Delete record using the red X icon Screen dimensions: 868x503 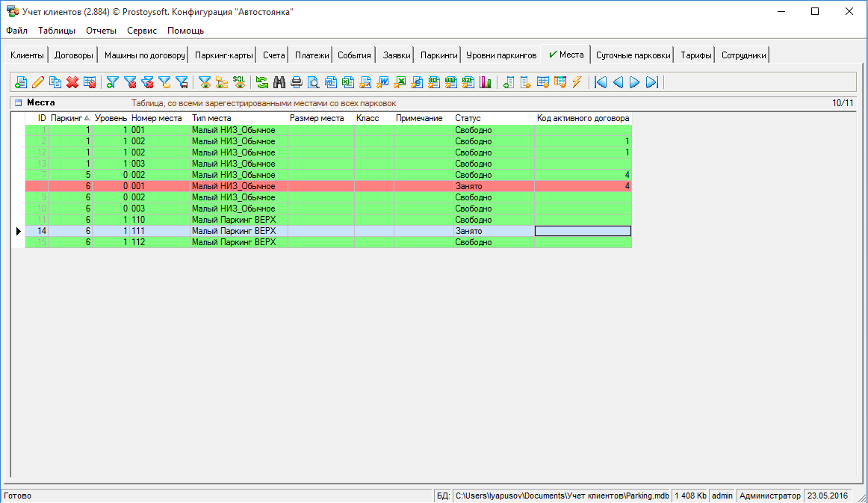coord(72,82)
